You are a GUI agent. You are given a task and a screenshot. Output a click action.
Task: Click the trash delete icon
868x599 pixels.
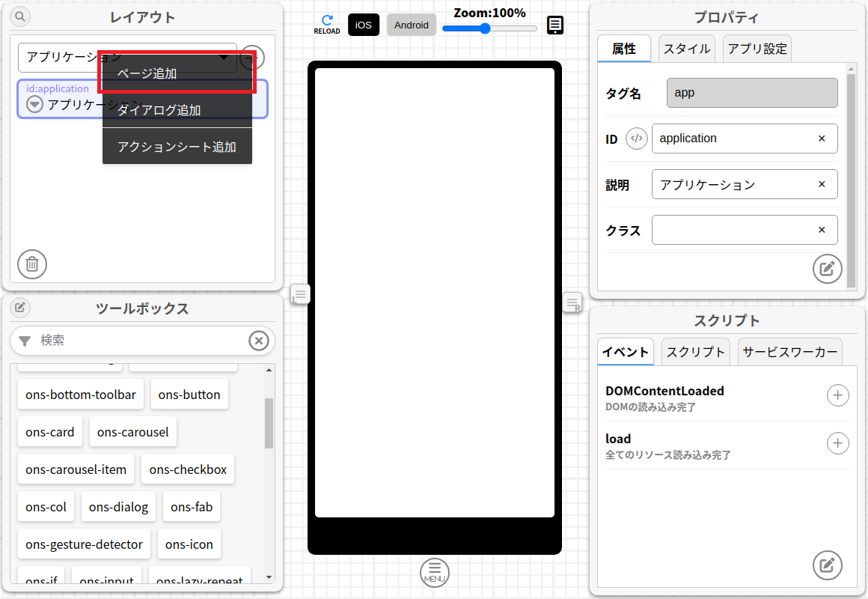click(32, 264)
